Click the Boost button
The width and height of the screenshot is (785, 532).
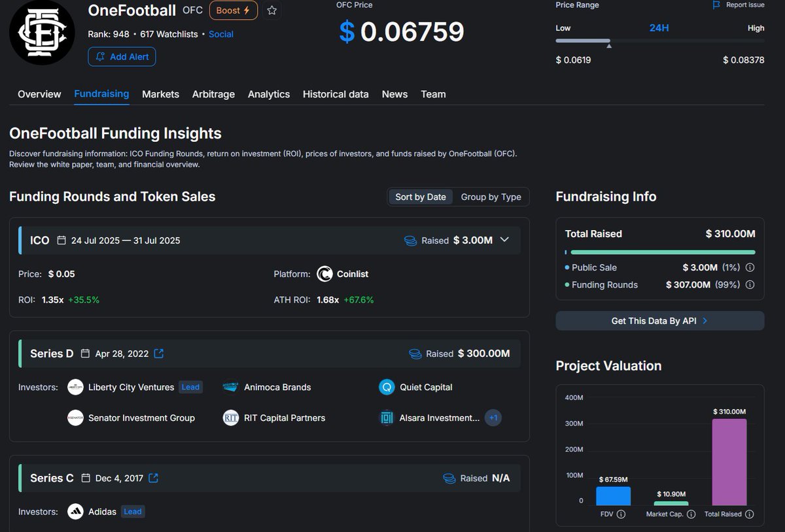pyautogui.click(x=234, y=10)
